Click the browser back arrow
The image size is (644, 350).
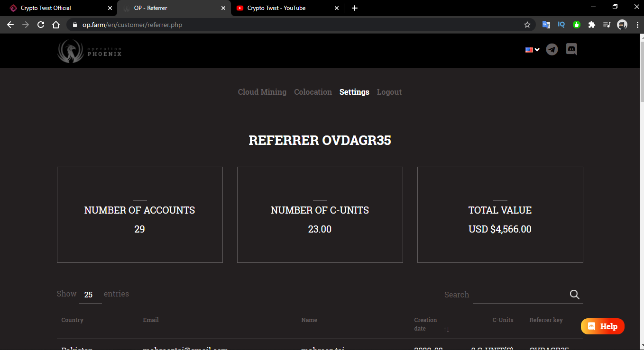(x=10, y=25)
